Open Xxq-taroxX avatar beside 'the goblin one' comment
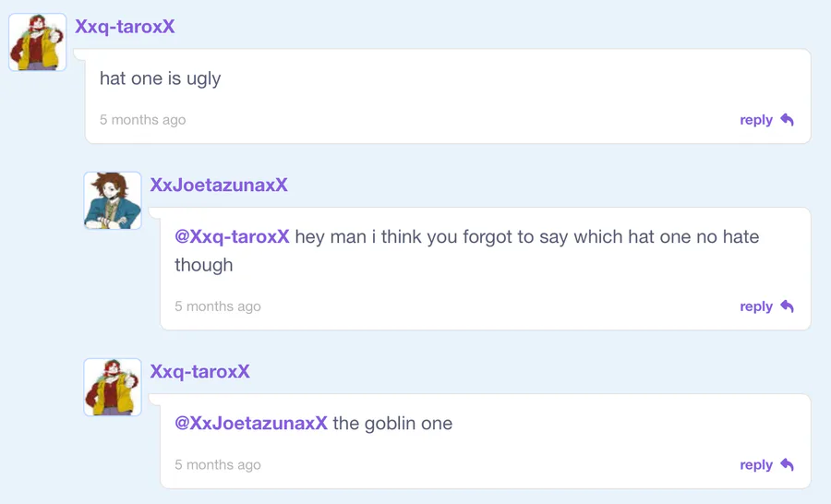The height and width of the screenshot is (504, 831). [x=113, y=387]
